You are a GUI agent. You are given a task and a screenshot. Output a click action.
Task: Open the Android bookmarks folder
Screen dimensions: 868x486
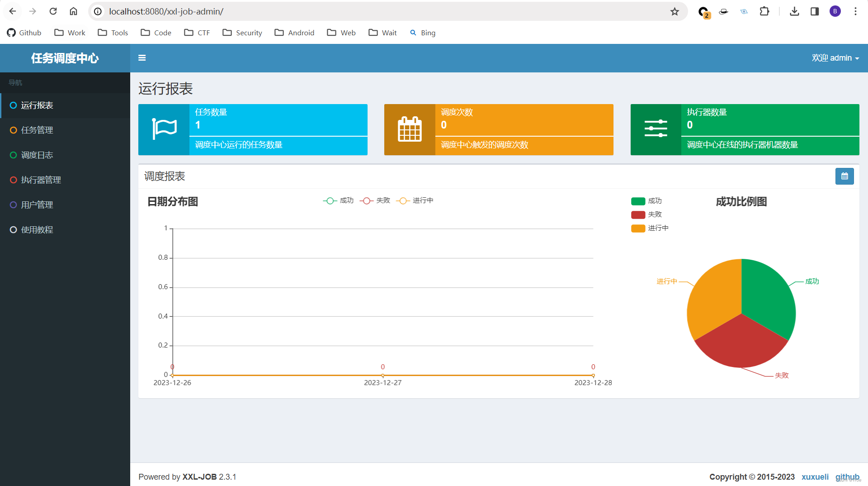tap(294, 33)
